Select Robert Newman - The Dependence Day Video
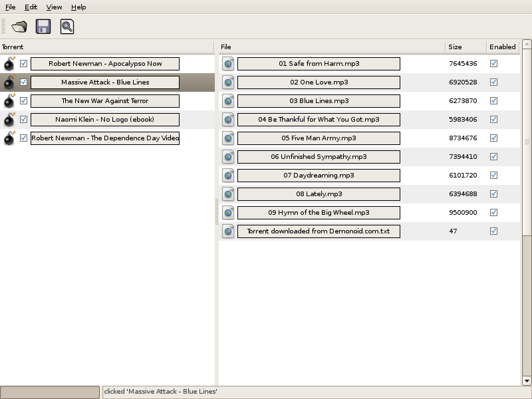 [105, 138]
